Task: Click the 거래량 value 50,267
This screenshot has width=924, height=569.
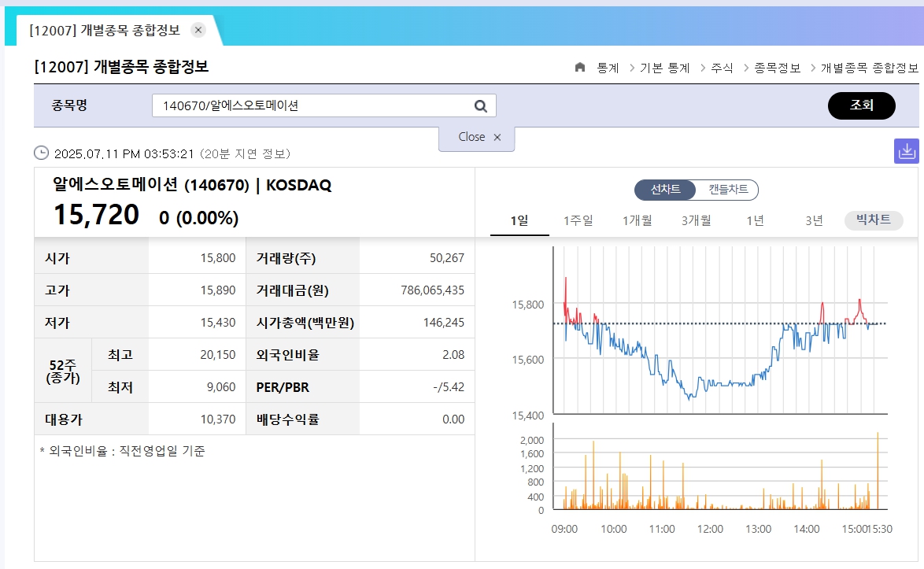Action: 447,258
